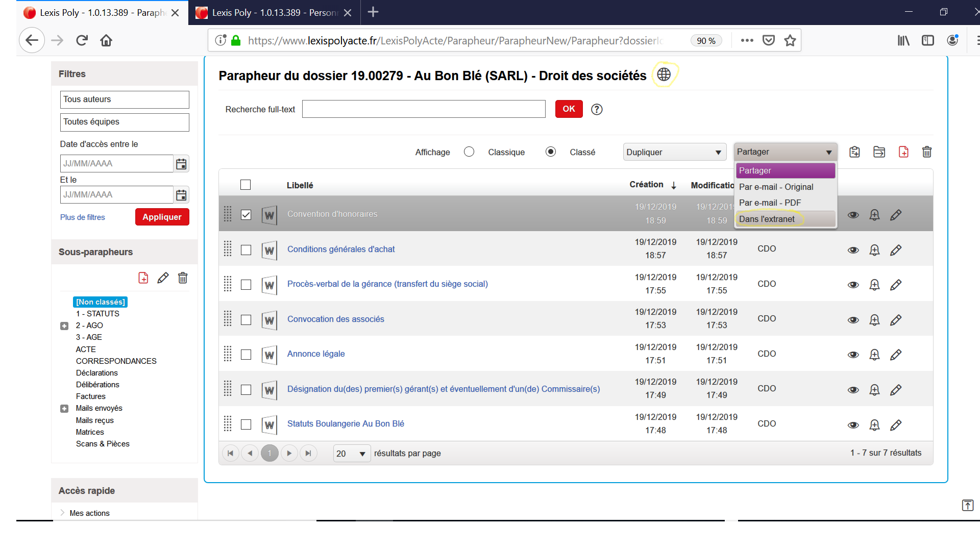Viewport: 980px width, 551px height.
Task: Expand the Mails envoyés folder
Action: pyautogui.click(x=64, y=409)
